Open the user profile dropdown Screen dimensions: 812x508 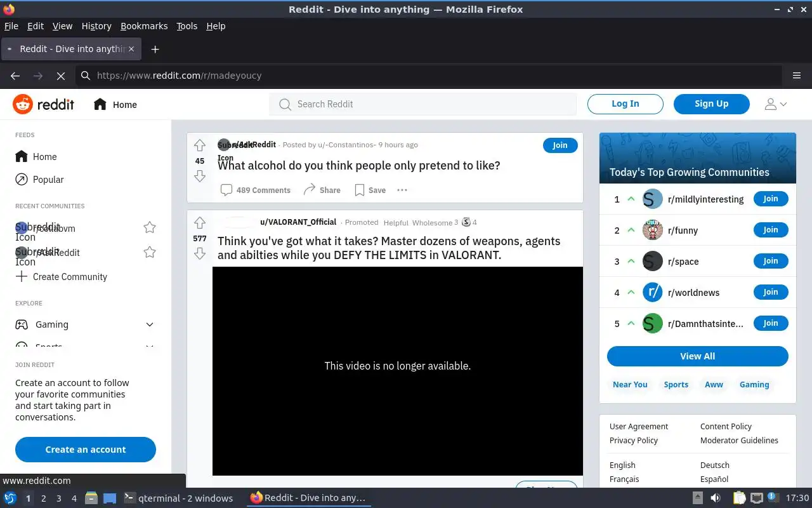click(x=775, y=104)
